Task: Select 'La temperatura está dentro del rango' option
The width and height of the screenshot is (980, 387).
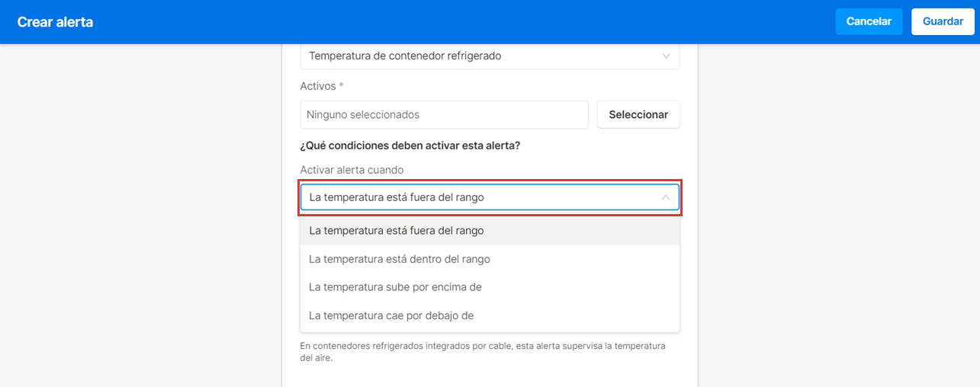Action: (400, 259)
